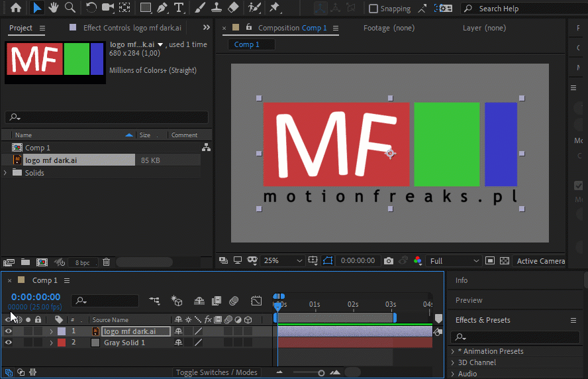Image resolution: width=588 pixels, height=379 pixels.
Task: Click red label color of Gray Solid 1
Action: click(x=62, y=343)
